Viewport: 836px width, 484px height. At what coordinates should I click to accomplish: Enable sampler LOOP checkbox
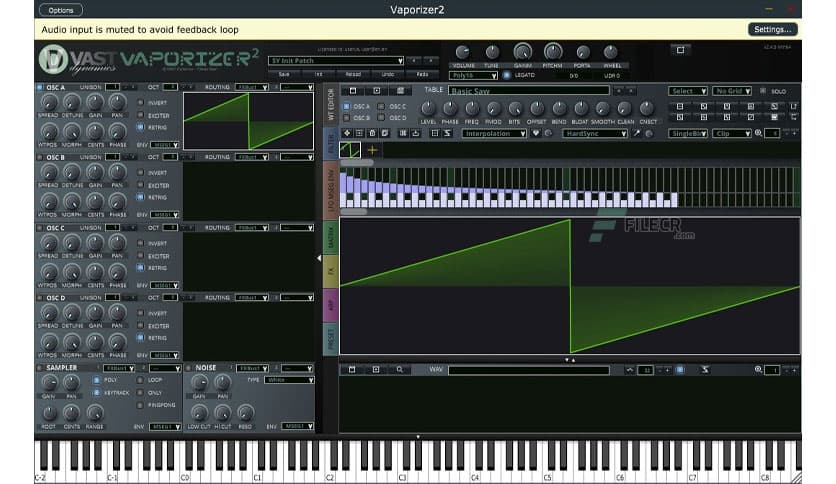coord(140,380)
